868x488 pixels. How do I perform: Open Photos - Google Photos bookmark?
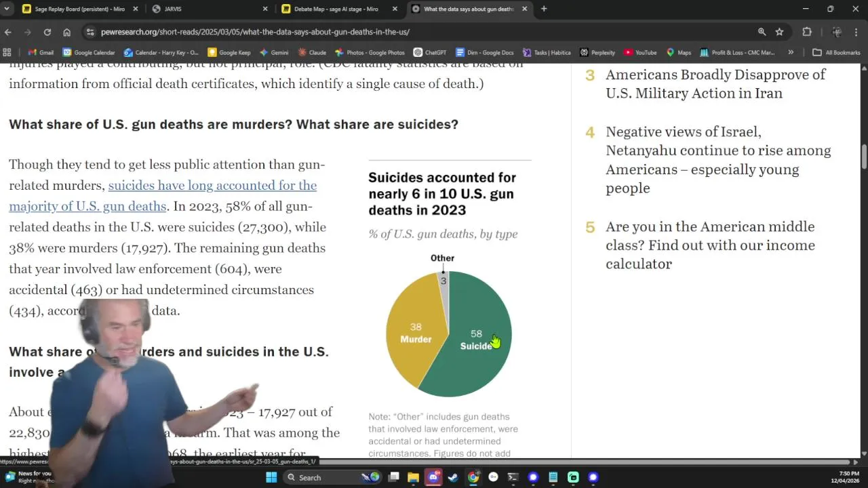pyautogui.click(x=370, y=52)
